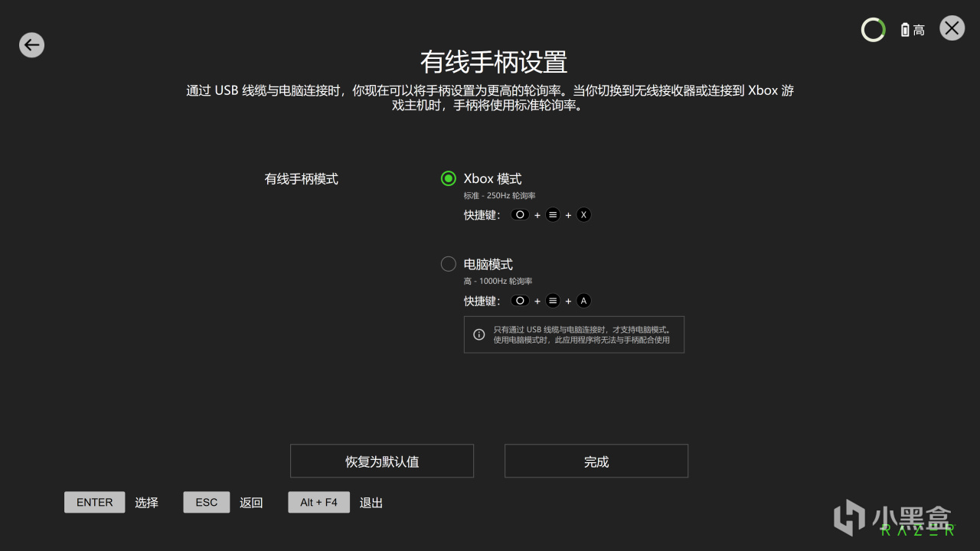Viewport: 980px width, 551px height.
Task: Click the 高 - 1000Hz 轮询率 text
Action: 498,282
